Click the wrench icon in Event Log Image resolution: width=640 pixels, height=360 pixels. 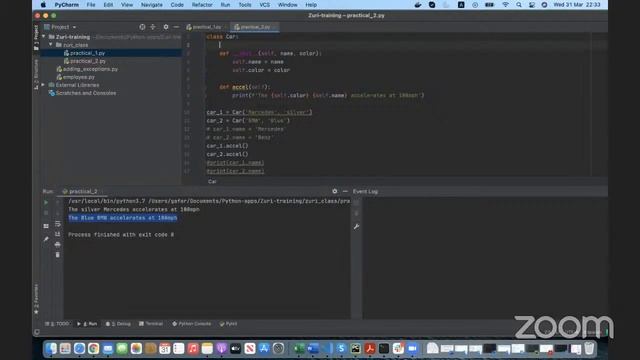(x=356, y=227)
